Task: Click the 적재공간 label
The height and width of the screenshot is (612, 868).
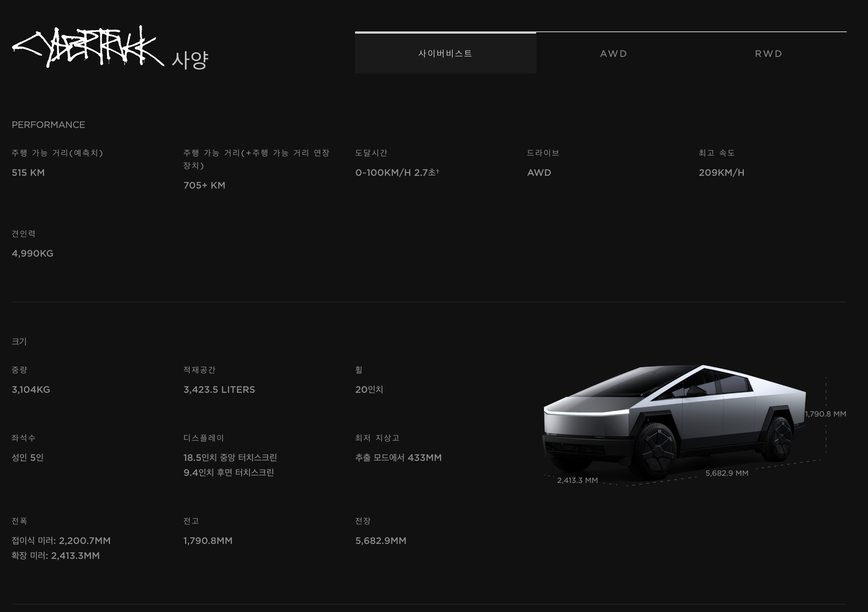Action: coord(199,370)
